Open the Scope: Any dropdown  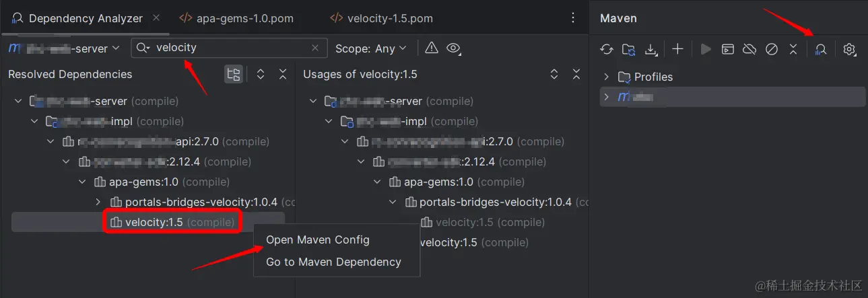pos(370,48)
